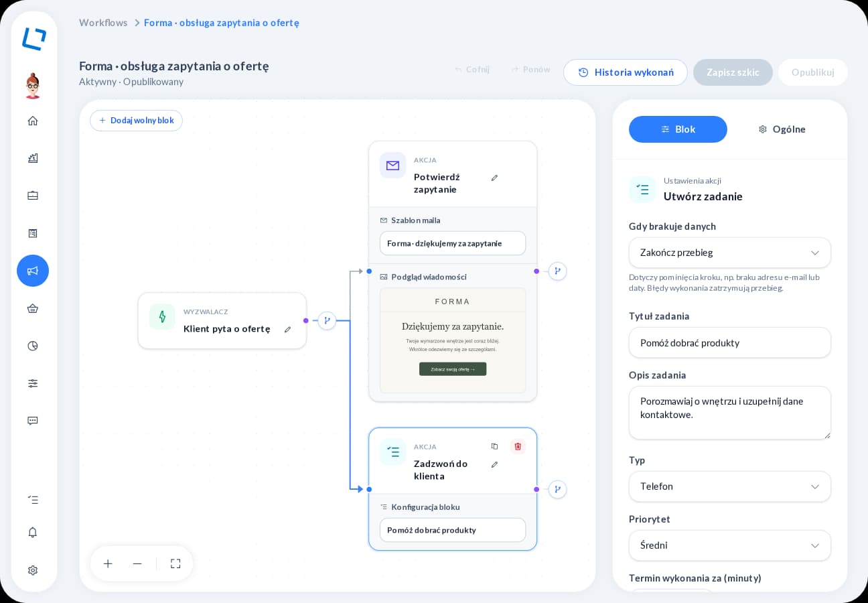Open the pie chart icon in the sidebar

pos(33,346)
